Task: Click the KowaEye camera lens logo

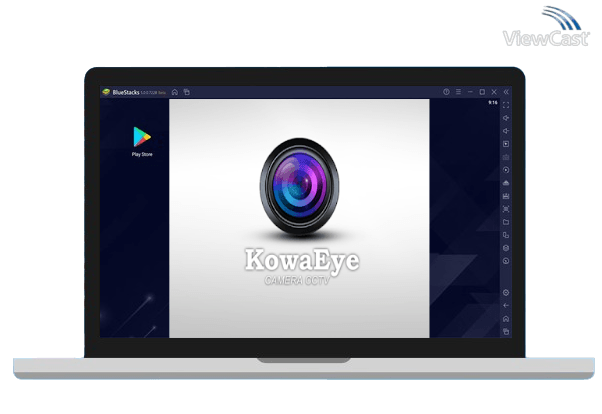Action: click(299, 186)
